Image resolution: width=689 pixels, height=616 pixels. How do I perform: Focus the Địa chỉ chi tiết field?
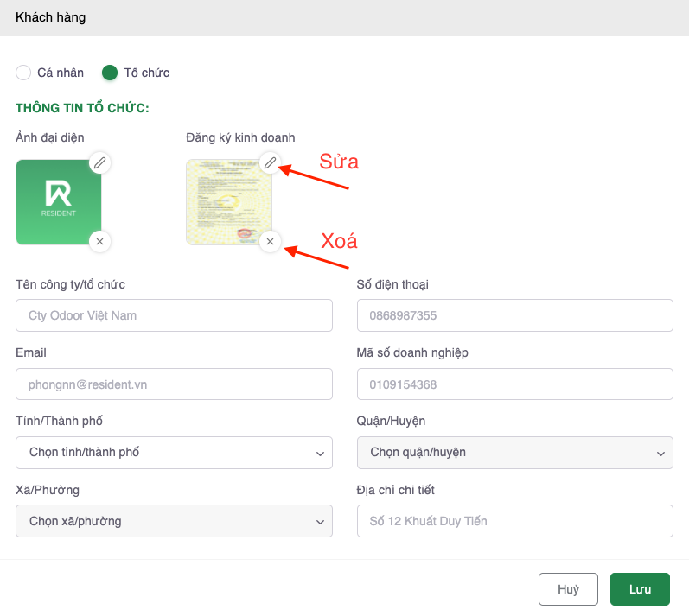514,521
